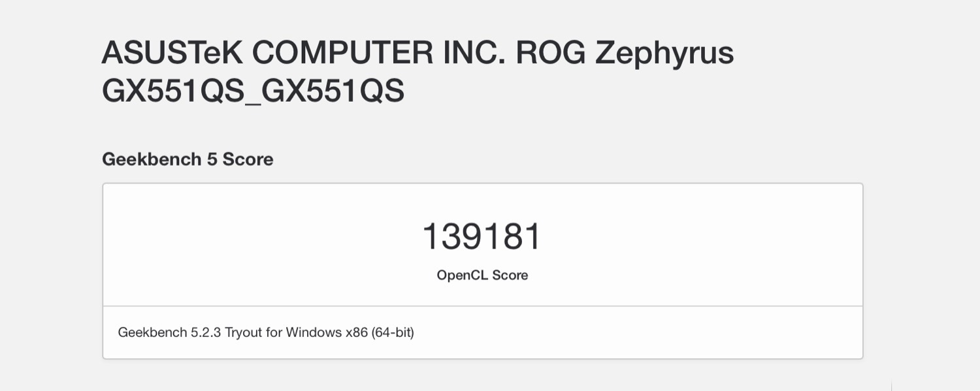Click the (64-bit) text in footer

coord(393,333)
